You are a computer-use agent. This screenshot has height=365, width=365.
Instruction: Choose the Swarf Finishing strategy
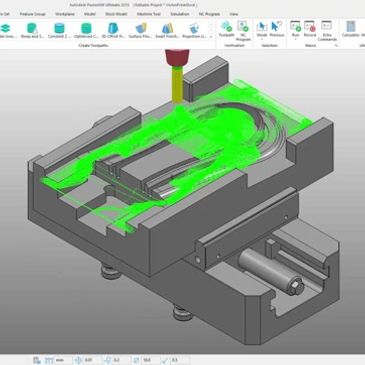[x=167, y=30]
